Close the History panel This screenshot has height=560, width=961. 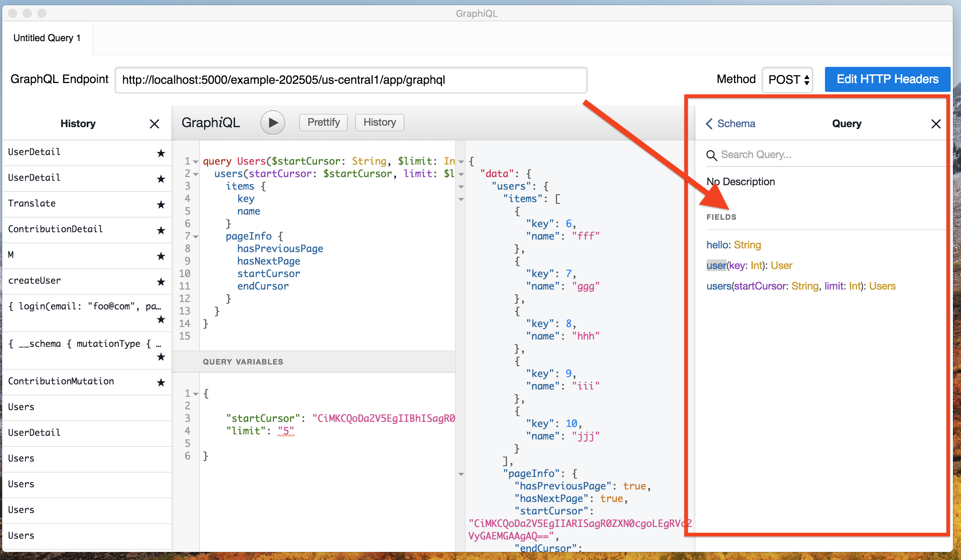[x=154, y=124]
